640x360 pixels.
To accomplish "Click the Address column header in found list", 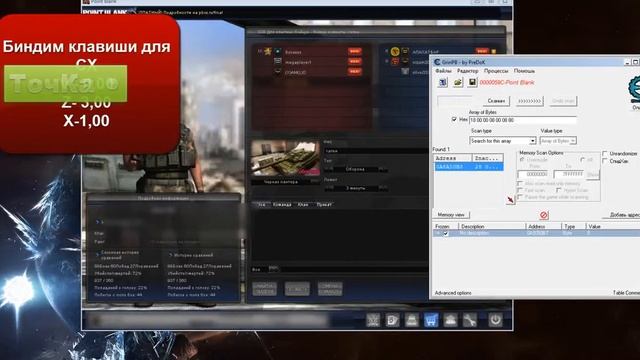I will (453, 158).
